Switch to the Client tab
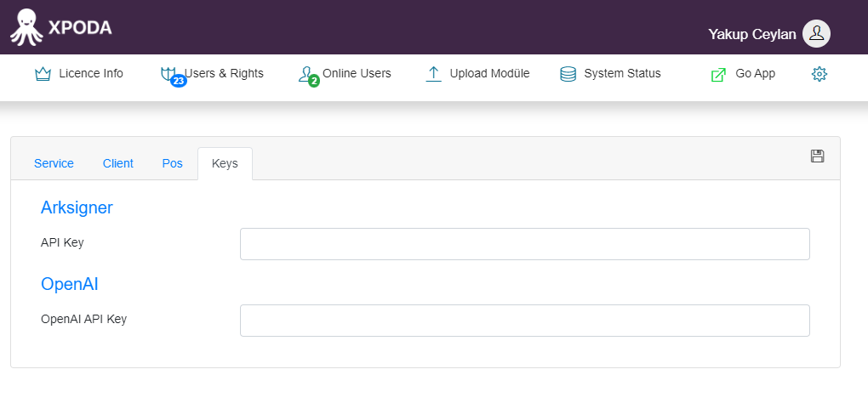Viewport: 868px width, 409px height. tap(118, 163)
